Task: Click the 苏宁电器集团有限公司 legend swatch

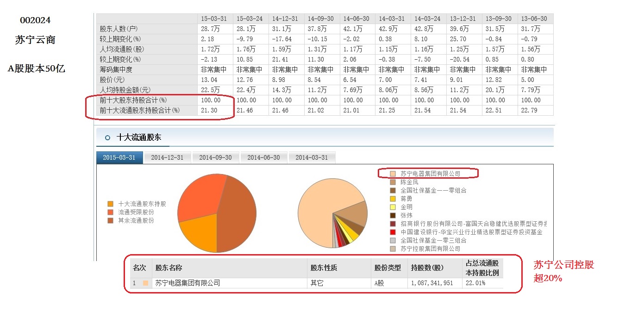Action: [393, 174]
